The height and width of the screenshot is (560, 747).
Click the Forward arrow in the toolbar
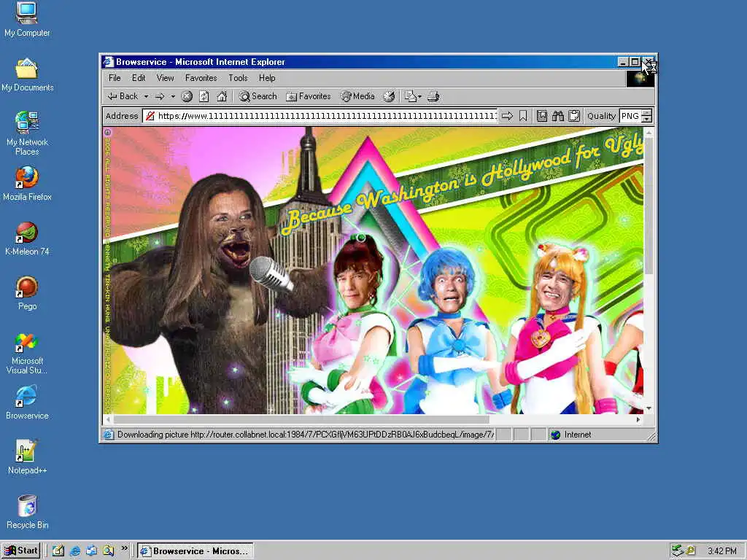[x=160, y=96]
